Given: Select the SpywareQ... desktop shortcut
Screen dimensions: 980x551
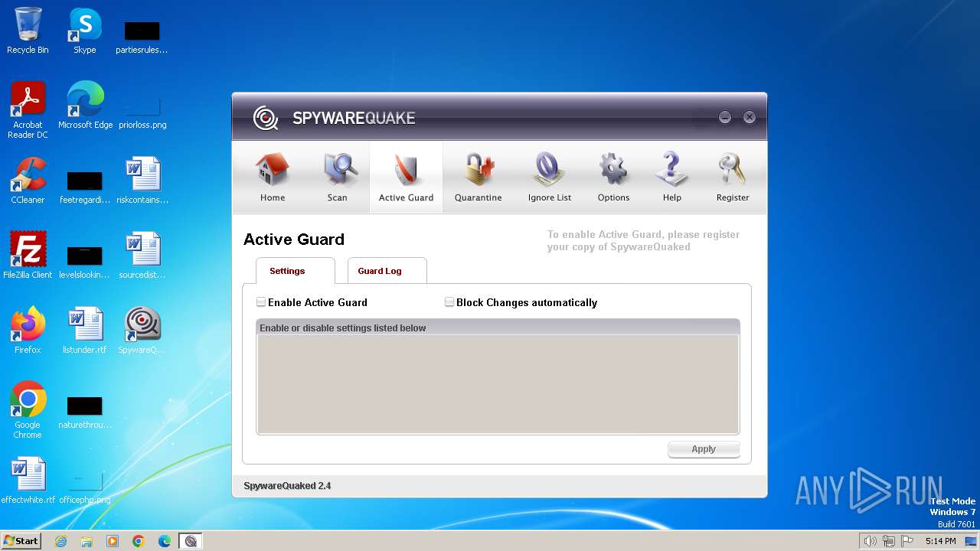Looking at the screenshot, I should tap(142, 331).
